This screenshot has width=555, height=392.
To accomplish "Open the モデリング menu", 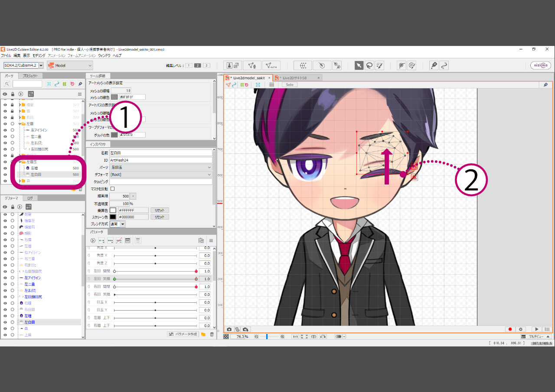I will [39, 55].
